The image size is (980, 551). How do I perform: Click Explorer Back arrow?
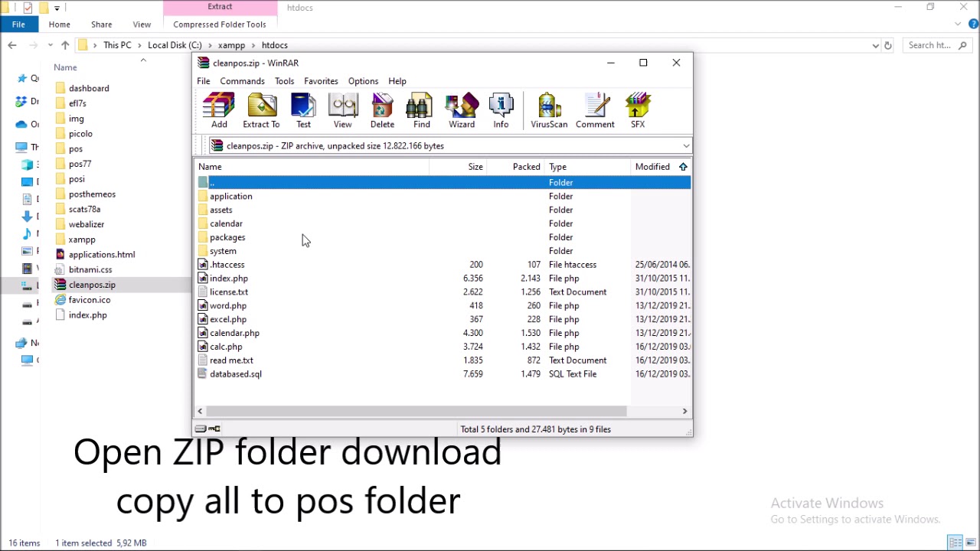click(x=12, y=45)
